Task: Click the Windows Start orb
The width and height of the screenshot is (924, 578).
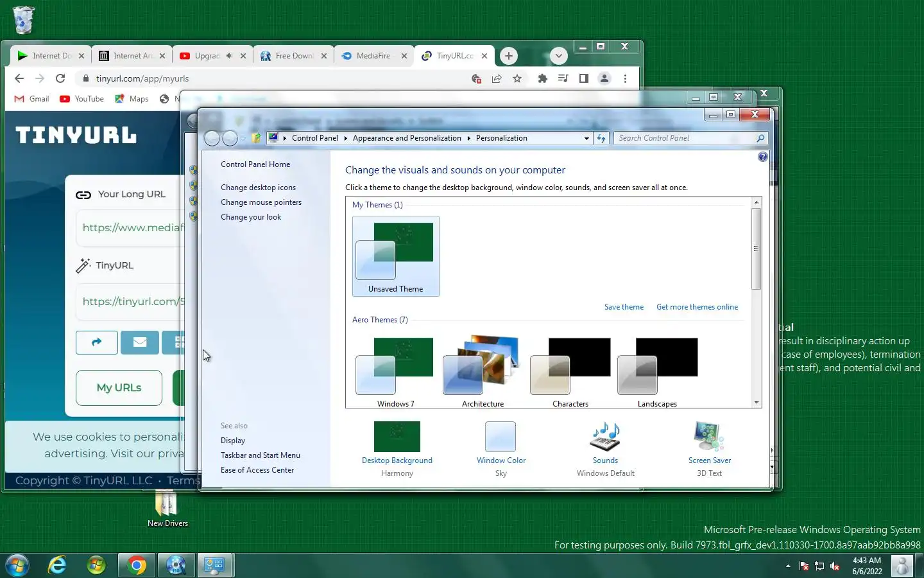Action: [x=17, y=565]
